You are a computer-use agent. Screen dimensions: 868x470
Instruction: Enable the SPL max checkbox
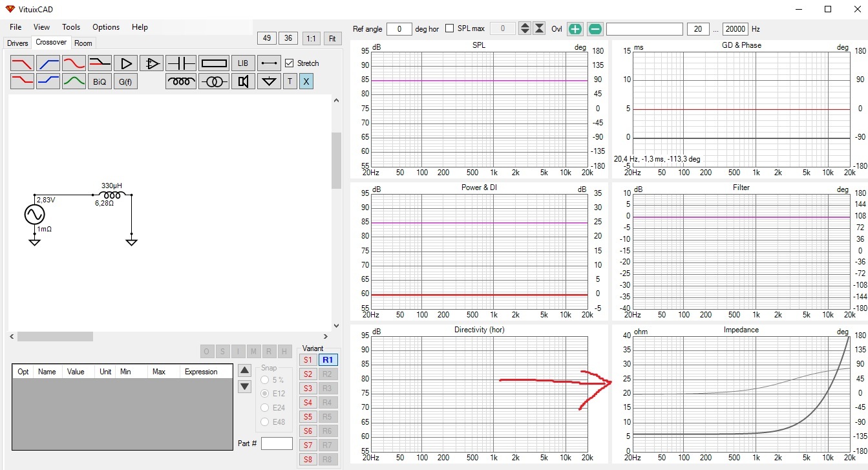(450, 29)
